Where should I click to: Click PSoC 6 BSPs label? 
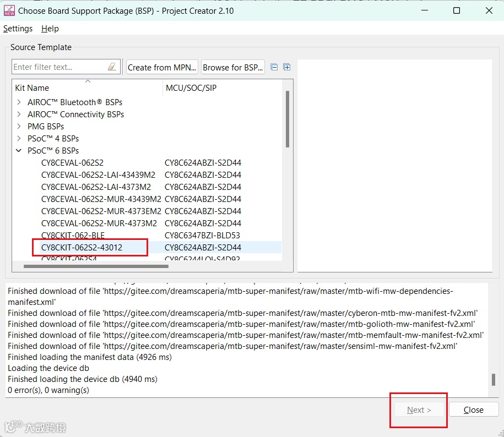coord(53,151)
